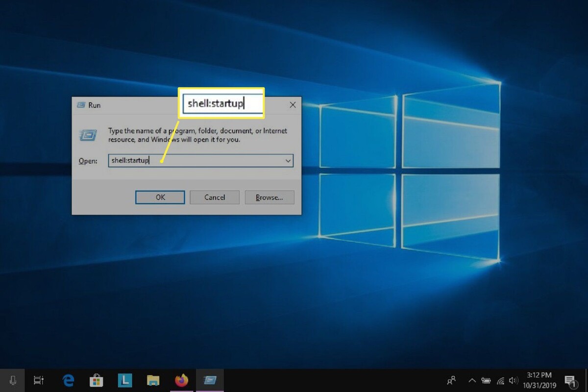Open Task View from taskbar
588x392 pixels.
click(x=38, y=380)
